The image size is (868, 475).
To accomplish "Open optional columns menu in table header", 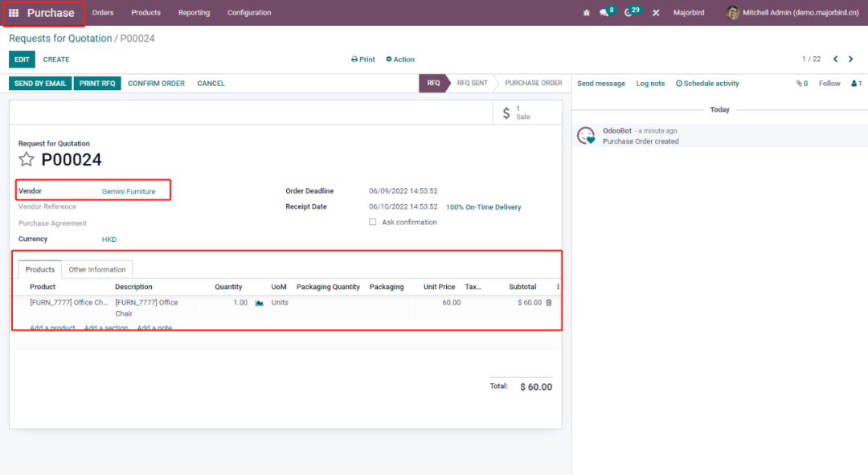I will point(558,287).
